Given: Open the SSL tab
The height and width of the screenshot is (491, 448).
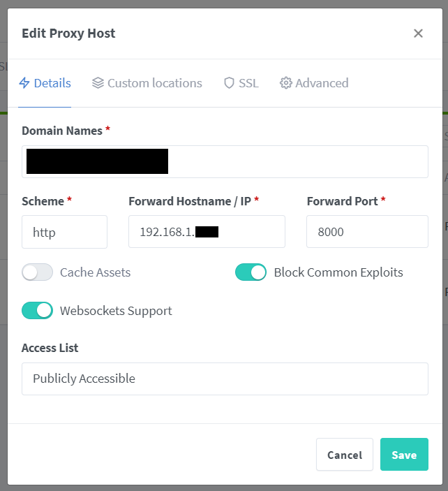Looking at the screenshot, I should 248,83.
